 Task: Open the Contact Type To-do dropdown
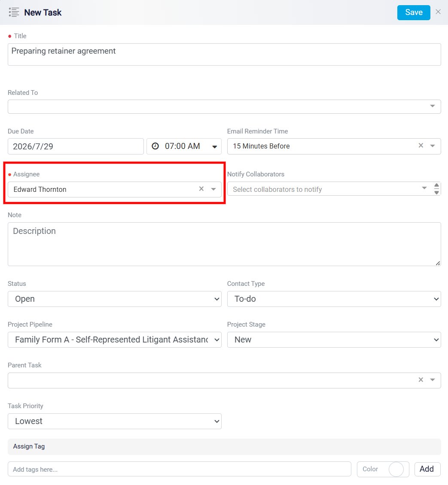pos(334,299)
